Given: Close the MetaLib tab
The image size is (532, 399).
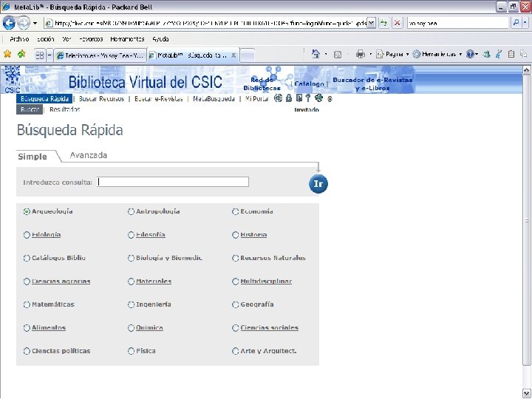Looking at the screenshot, I should click(233, 55).
